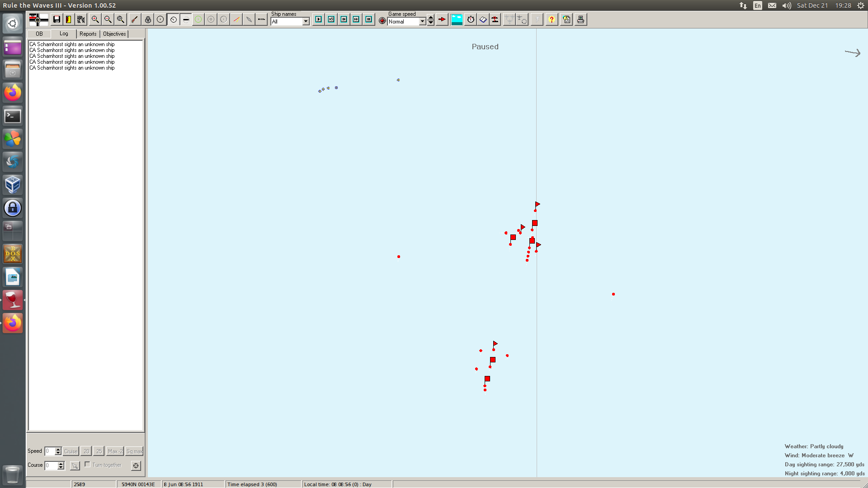
Task: Open VirtualBox from the dock
Action: click(x=13, y=185)
